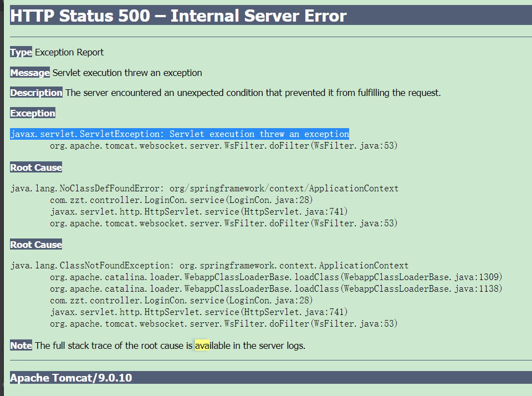
Task: Click the Apache Tomcat/9.0.10 footer banner
Action: pos(70,378)
